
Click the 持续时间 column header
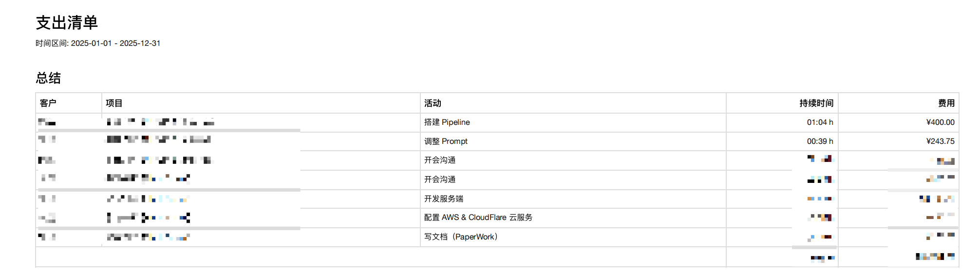[816, 103]
